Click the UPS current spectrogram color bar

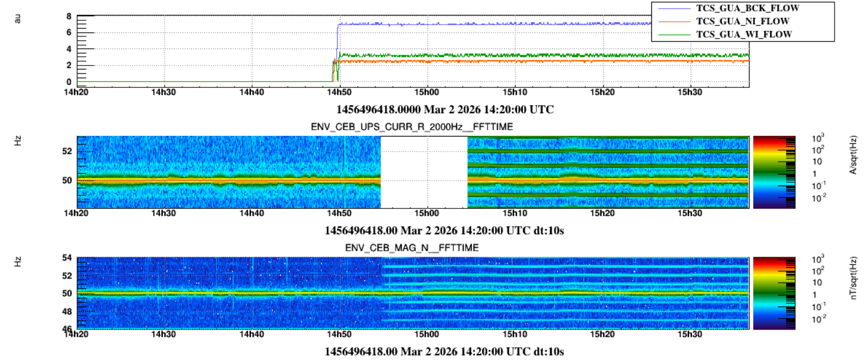coord(773,172)
